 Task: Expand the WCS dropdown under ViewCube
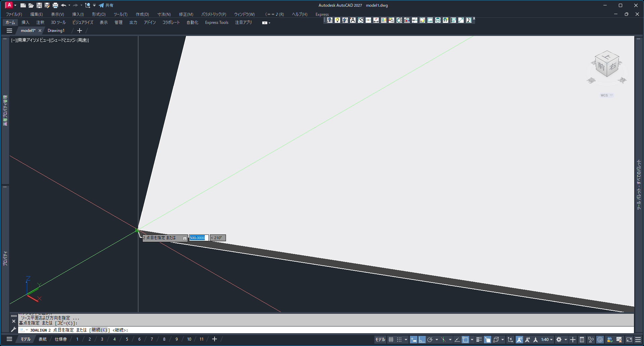pyautogui.click(x=611, y=95)
